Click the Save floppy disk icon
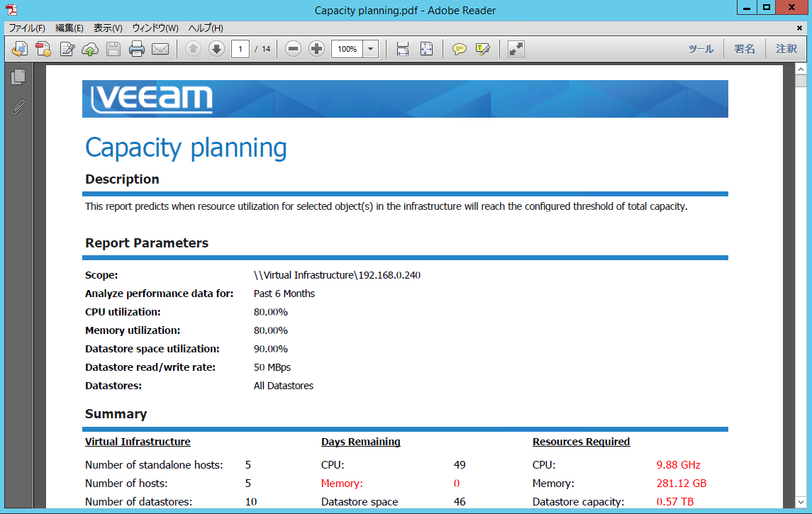This screenshot has height=514, width=812. tap(113, 49)
